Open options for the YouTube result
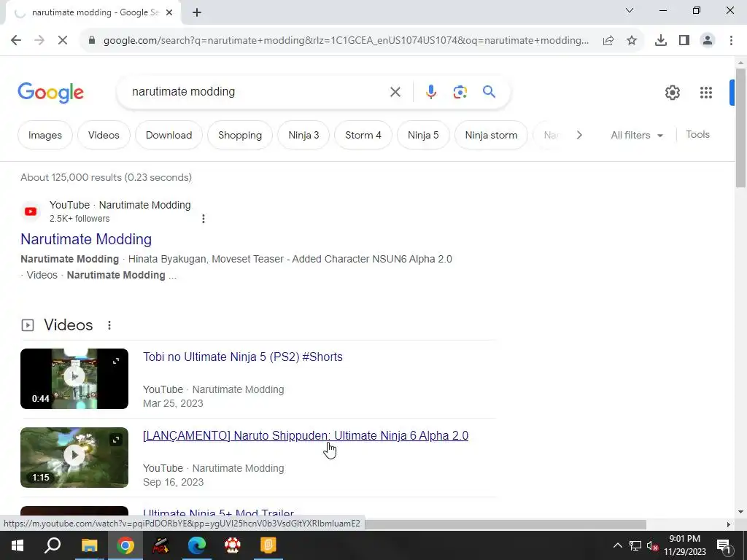The height and width of the screenshot is (560, 747). click(204, 219)
